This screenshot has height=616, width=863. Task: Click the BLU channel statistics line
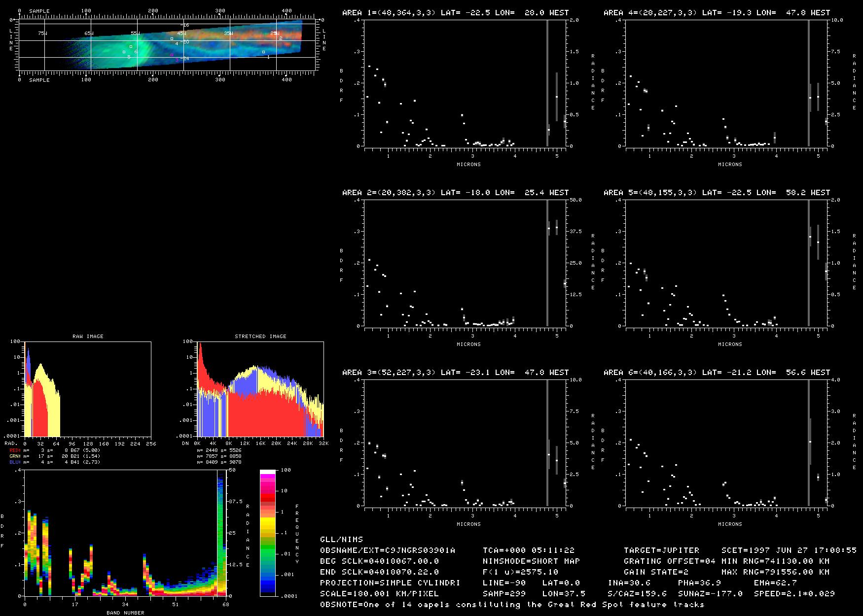[x=55, y=462]
